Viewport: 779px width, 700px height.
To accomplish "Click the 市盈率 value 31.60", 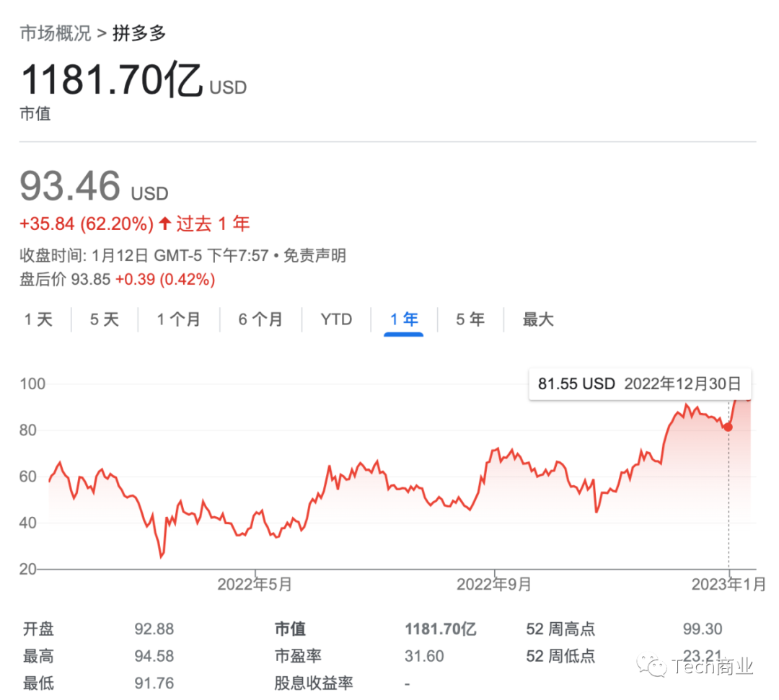I will coord(424,656).
